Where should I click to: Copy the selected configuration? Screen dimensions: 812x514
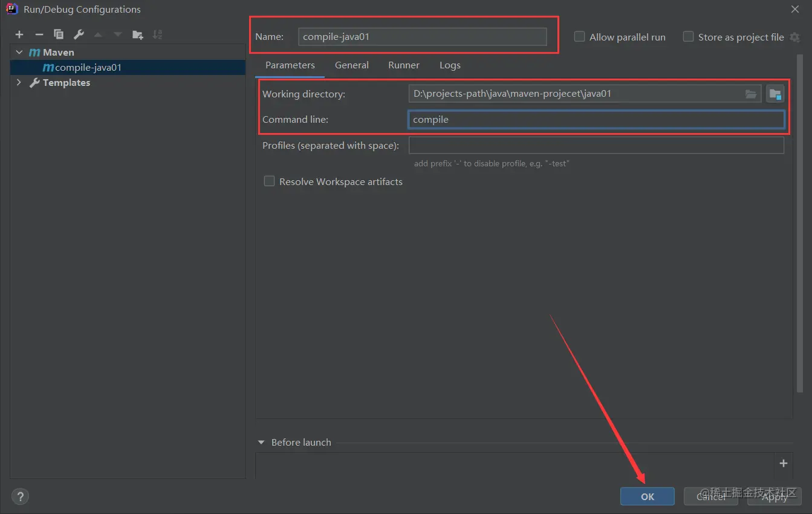click(x=59, y=34)
